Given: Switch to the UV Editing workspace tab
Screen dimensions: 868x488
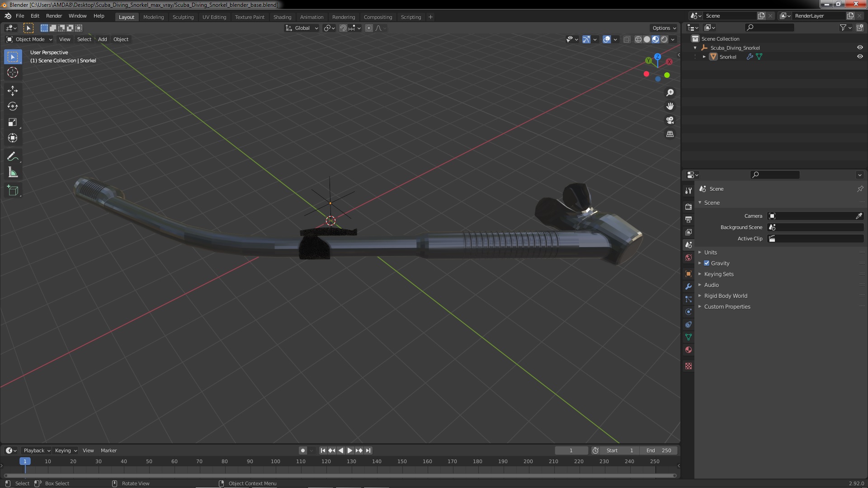Looking at the screenshot, I should click(x=214, y=17).
